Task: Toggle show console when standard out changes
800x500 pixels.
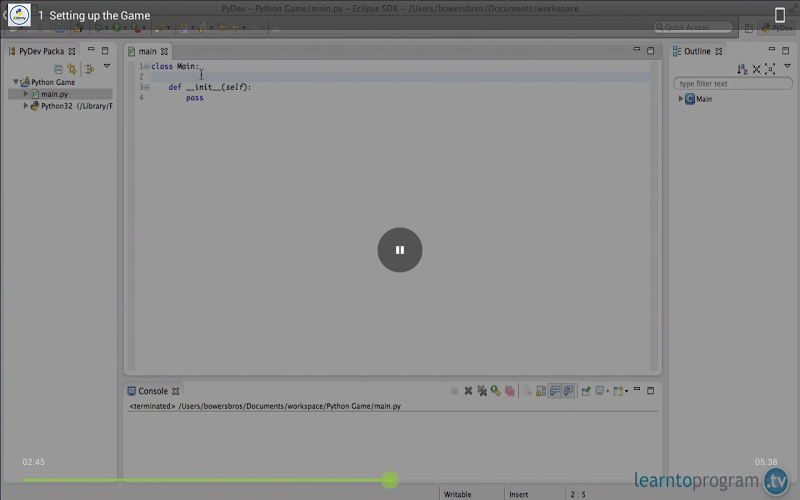Action: (555, 391)
